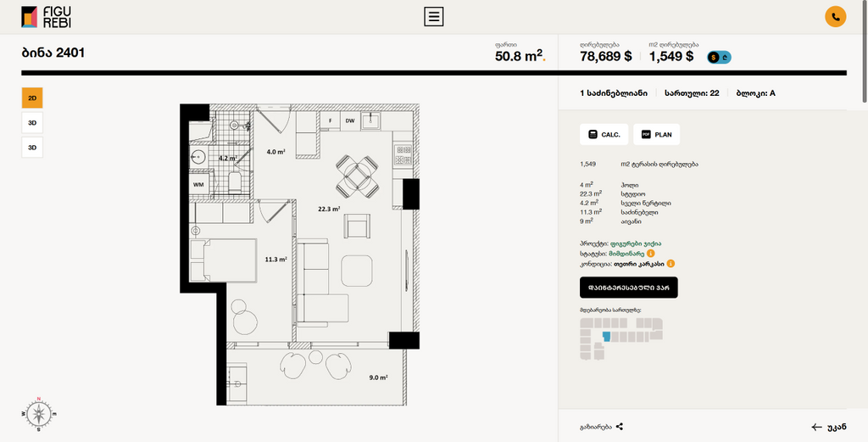The height and width of the screenshot is (442, 868).
Task: Click the სართული: 22 label
Action: 692,93
